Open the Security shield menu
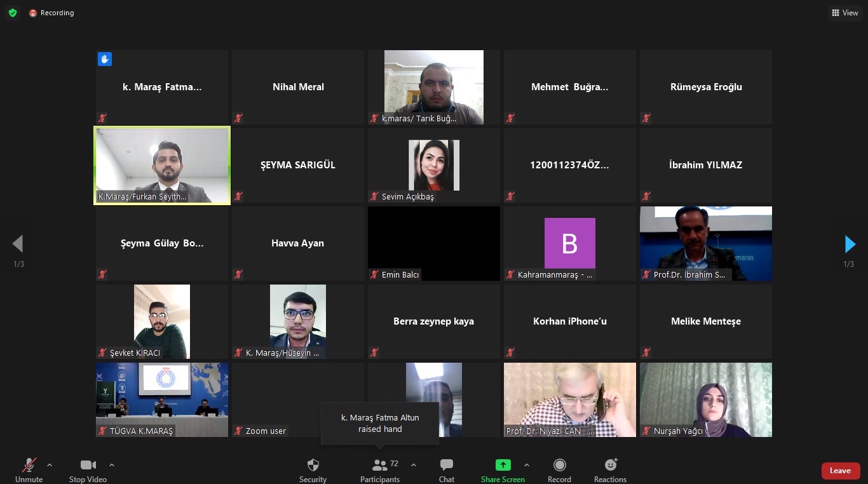868x484 pixels. point(313,466)
